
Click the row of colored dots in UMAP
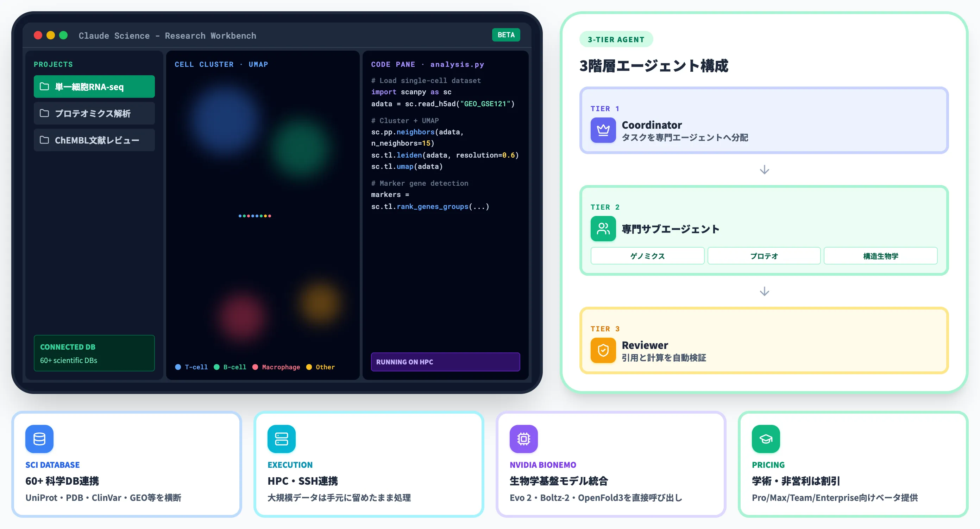point(255,216)
